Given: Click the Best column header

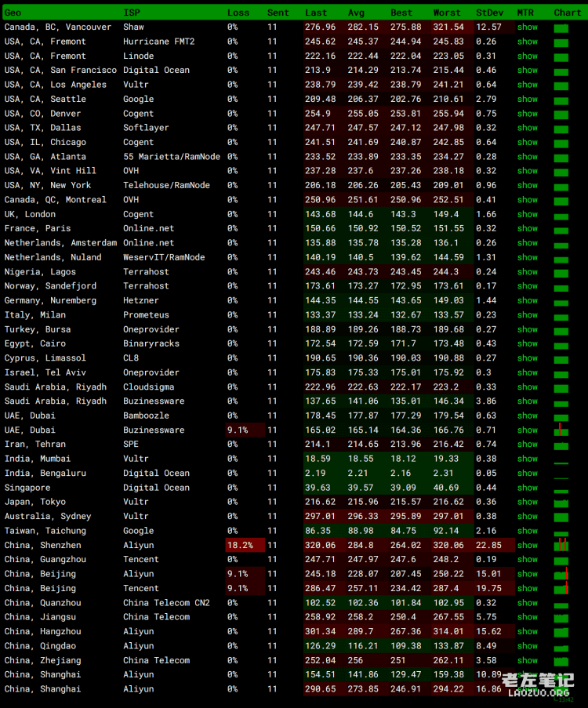Looking at the screenshot, I should click(x=401, y=13).
